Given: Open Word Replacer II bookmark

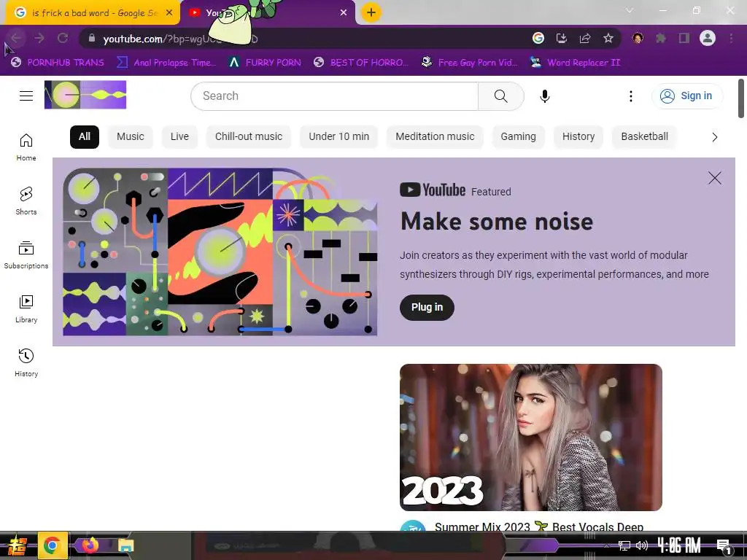Looking at the screenshot, I should coord(576,63).
